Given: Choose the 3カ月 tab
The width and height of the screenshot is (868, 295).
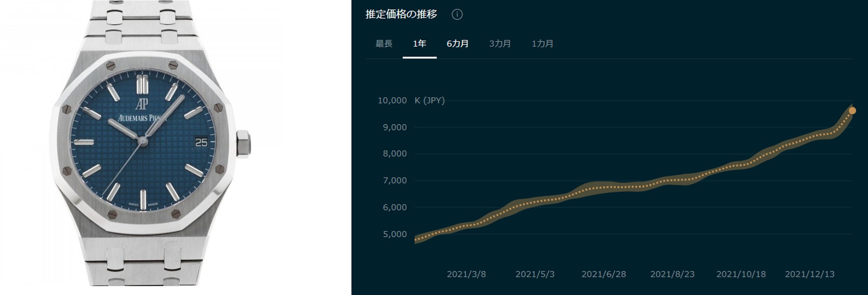Looking at the screenshot, I should pos(500,44).
